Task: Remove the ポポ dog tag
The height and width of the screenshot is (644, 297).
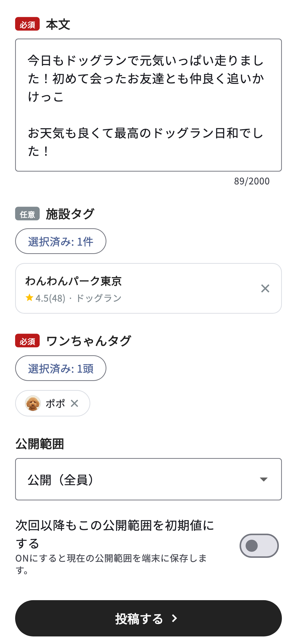Action: pos(75,403)
